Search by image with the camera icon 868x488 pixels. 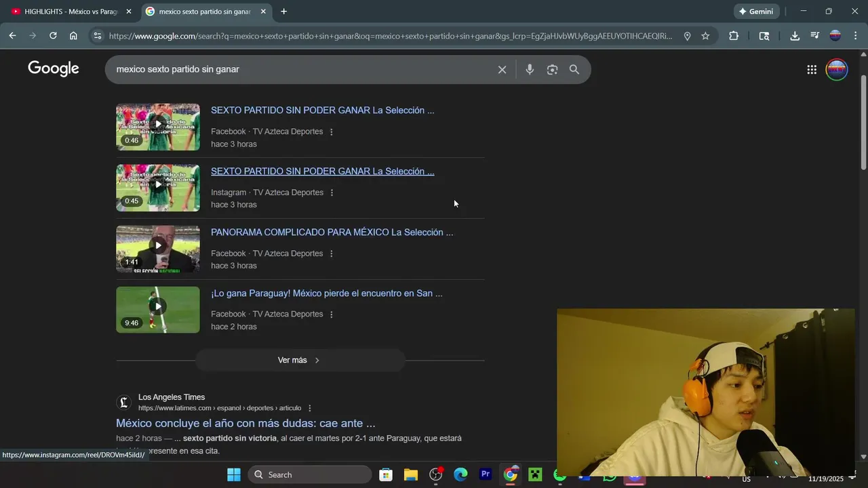coord(552,69)
